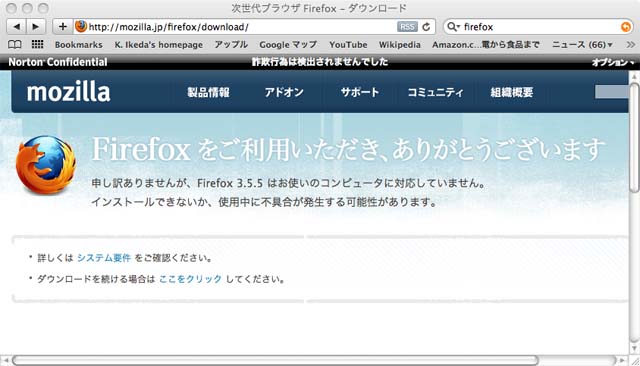
Task: Follow the ここをクリック download link
Action: (x=190, y=279)
